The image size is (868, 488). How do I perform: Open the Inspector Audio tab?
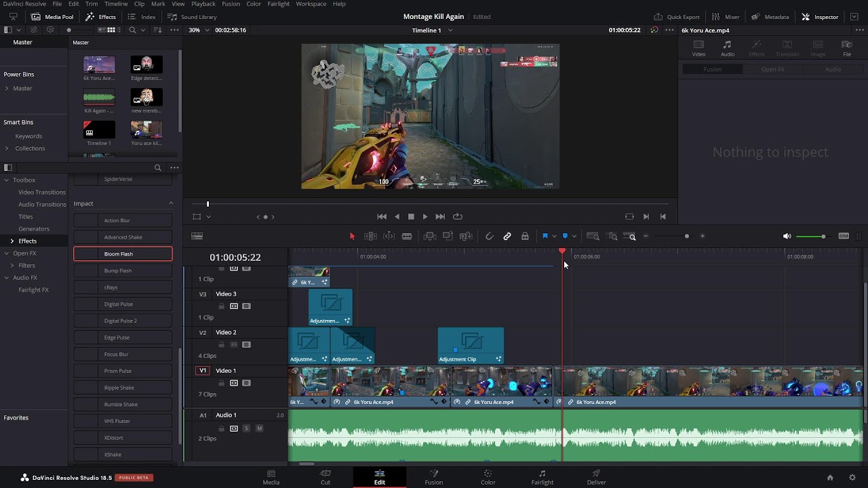[728, 49]
